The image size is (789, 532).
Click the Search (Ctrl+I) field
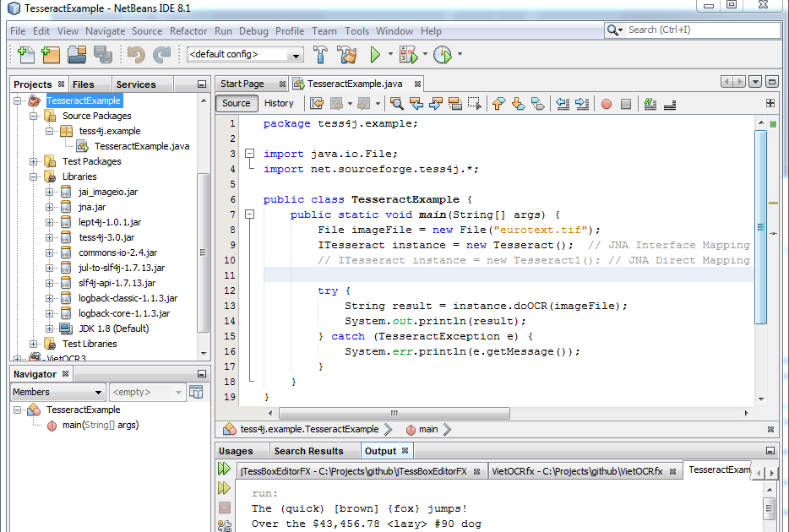(702, 30)
